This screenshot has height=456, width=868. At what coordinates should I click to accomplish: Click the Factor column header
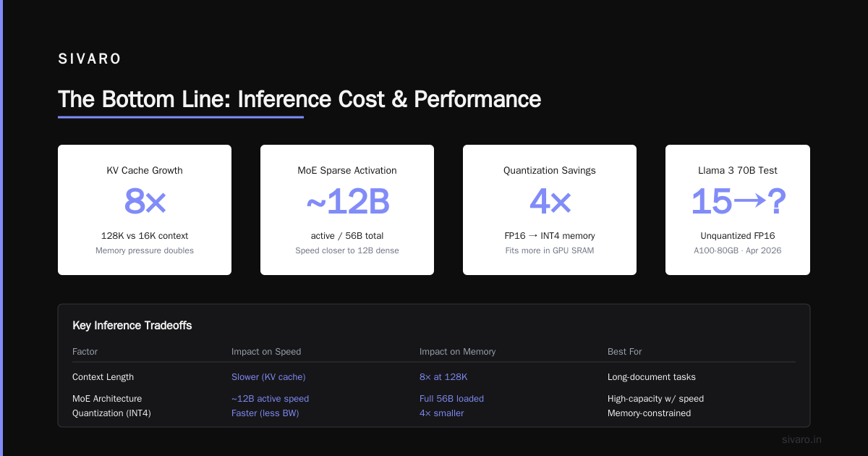(85, 352)
